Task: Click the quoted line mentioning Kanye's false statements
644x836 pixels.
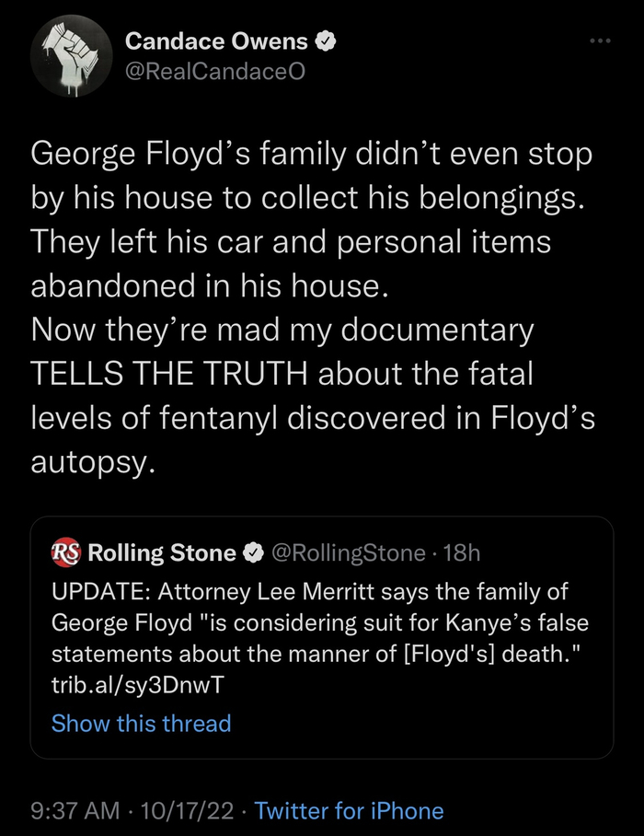Action: point(319,622)
